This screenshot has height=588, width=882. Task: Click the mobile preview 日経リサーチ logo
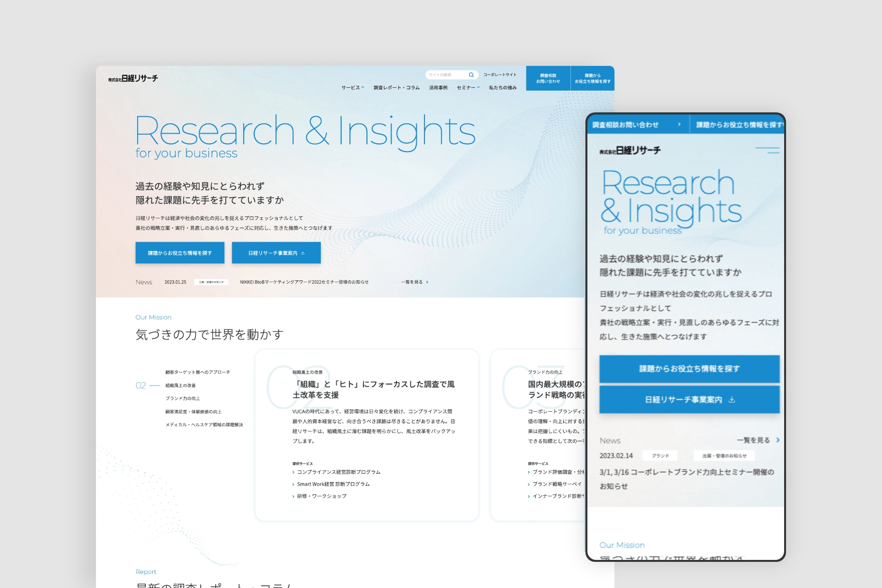[630, 151]
